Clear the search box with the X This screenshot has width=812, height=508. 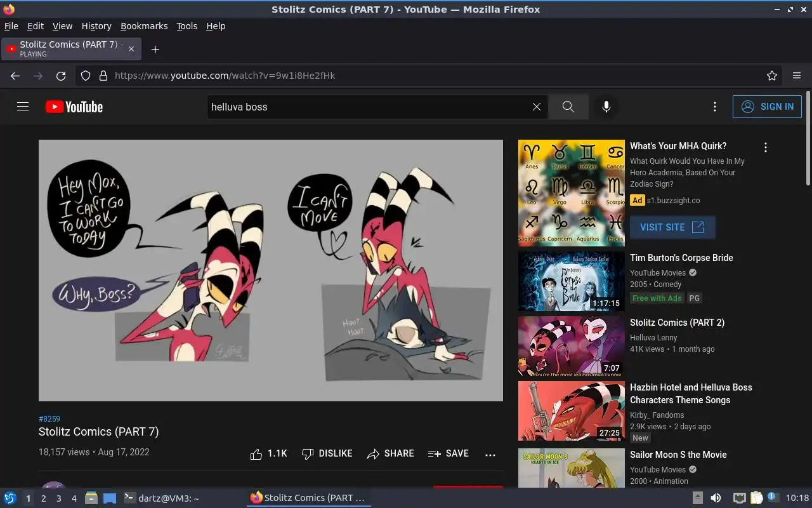click(x=537, y=107)
